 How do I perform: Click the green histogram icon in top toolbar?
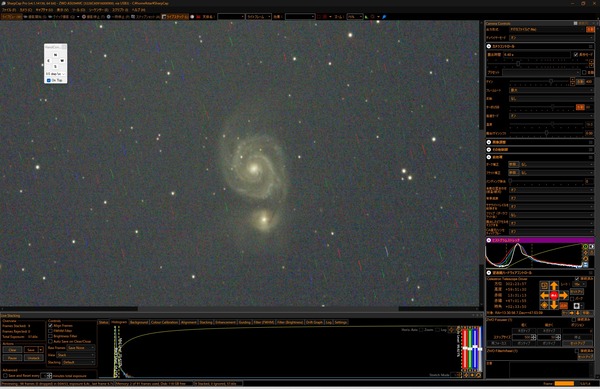click(x=366, y=17)
